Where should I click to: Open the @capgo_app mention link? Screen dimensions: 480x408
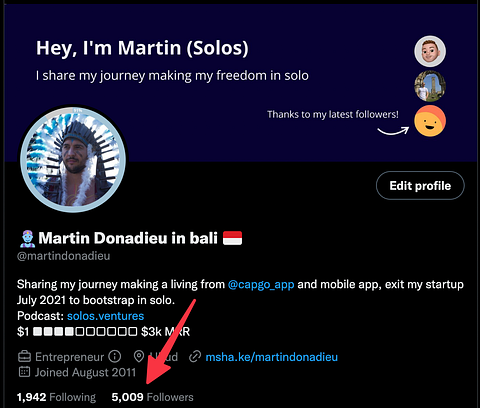tap(261, 284)
